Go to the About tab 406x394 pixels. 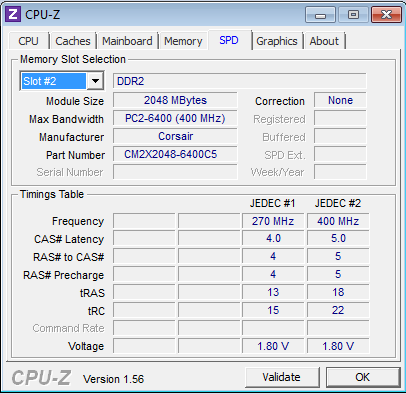click(x=324, y=41)
